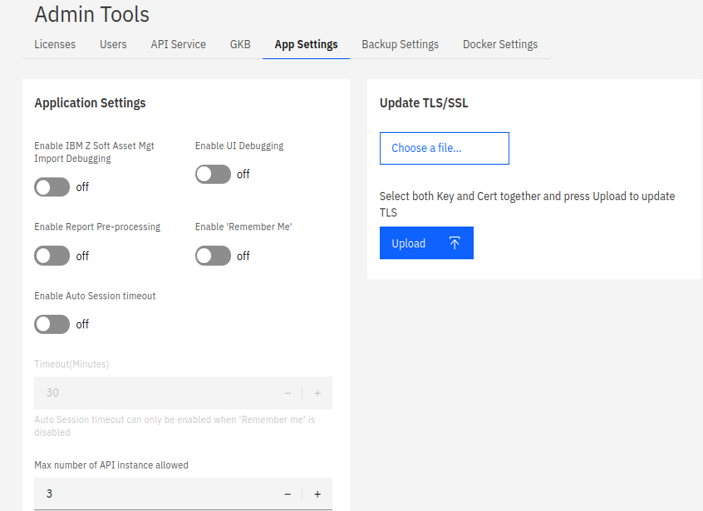Viewport: 703px width, 511px height.
Task: Click the upload arrow icon
Action: point(454,243)
